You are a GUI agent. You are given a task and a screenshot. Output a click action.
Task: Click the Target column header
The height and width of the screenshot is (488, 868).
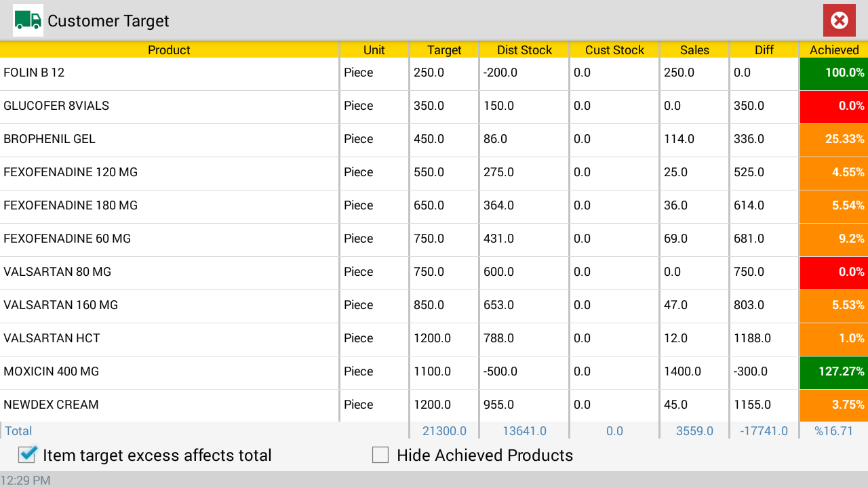pos(444,49)
